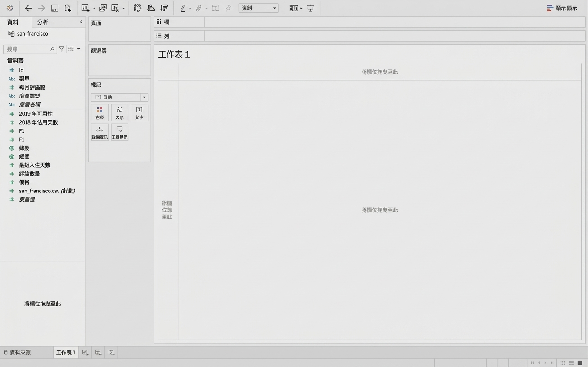Screen dimensions: 588x367
Task: Click the group members paperclip icon
Action: [199, 8]
